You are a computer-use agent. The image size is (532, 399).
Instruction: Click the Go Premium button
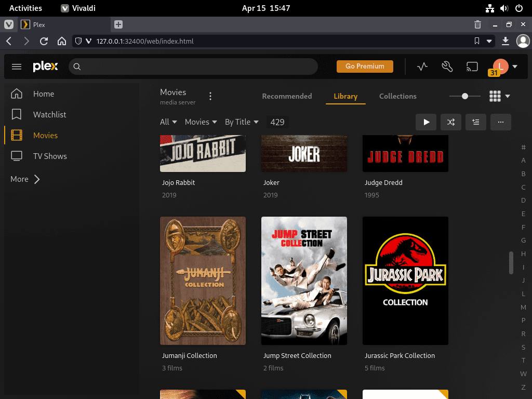click(365, 66)
